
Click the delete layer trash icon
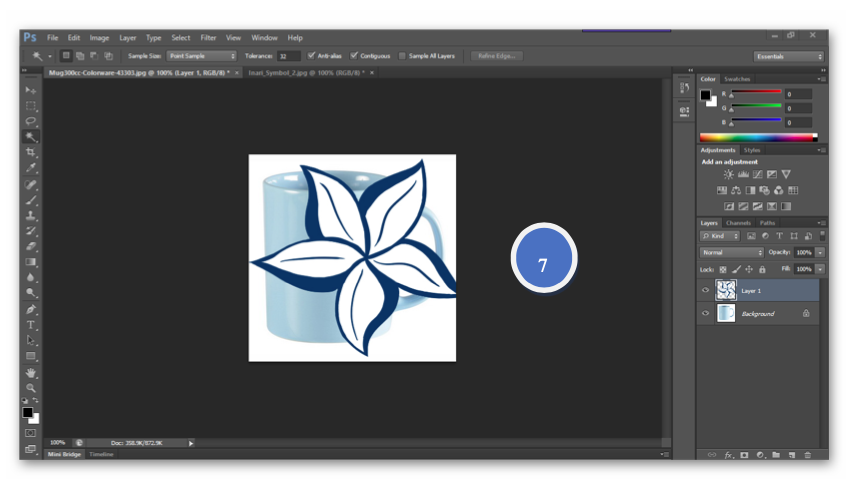(x=808, y=454)
